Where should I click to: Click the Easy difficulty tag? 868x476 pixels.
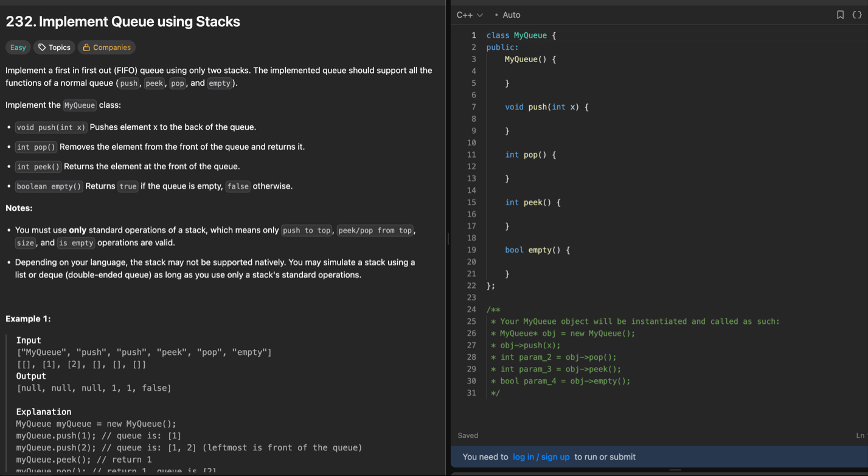click(18, 47)
